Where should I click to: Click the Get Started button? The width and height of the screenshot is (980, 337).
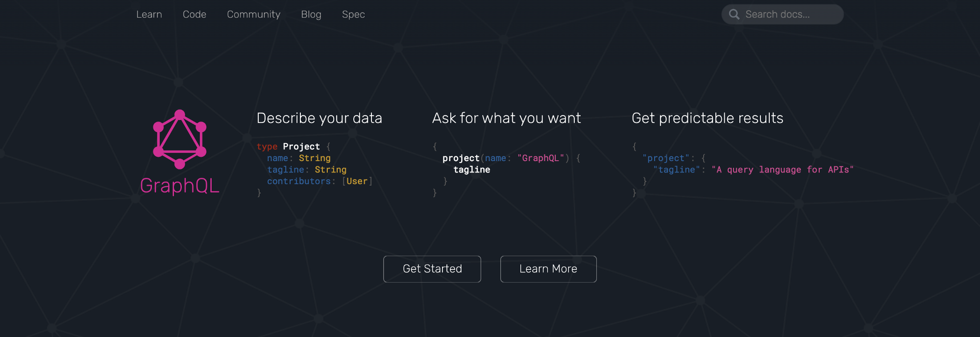(432, 269)
